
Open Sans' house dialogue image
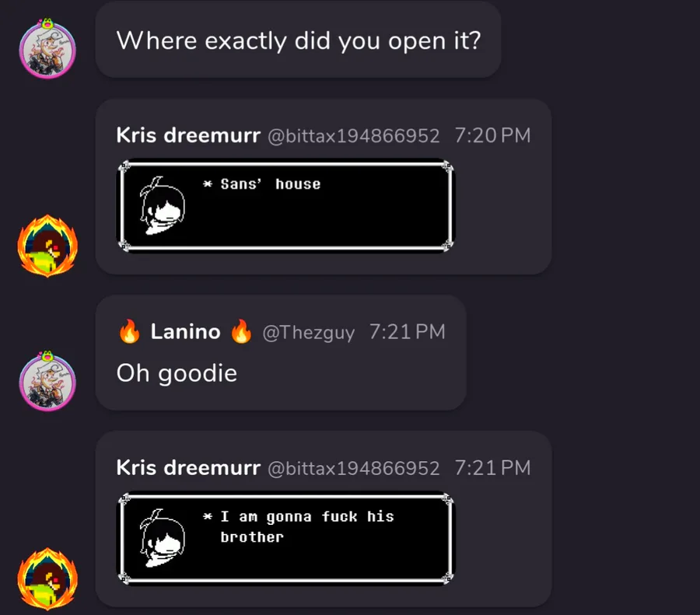(285, 206)
